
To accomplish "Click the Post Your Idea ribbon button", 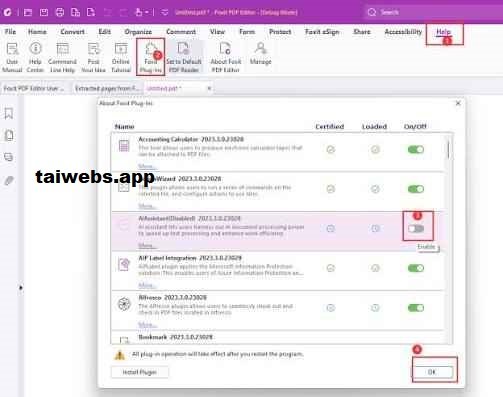I will (93, 57).
